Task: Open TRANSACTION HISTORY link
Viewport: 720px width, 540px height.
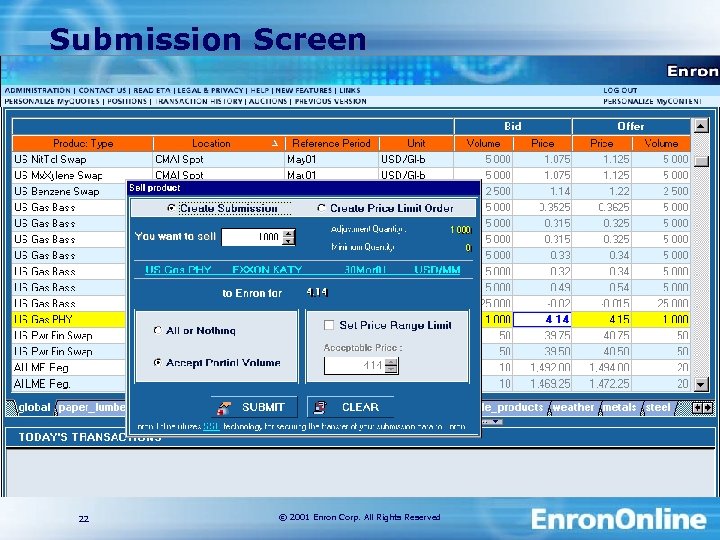Action: 199,101
